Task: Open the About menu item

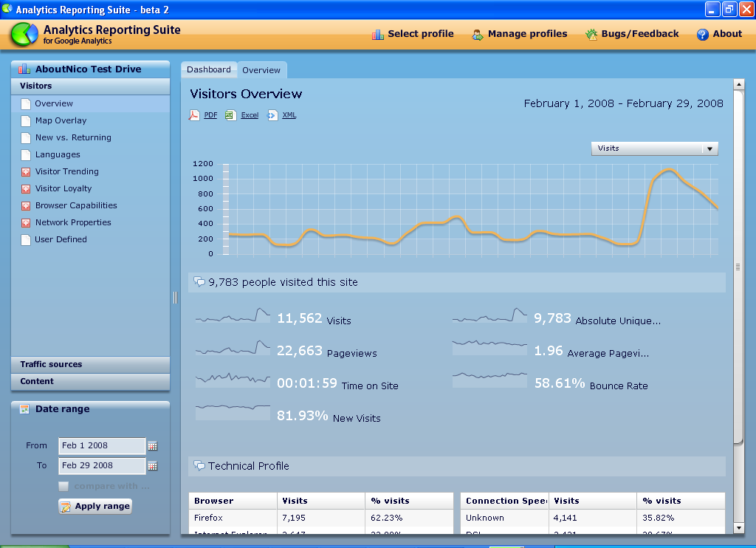Action: (x=719, y=34)
